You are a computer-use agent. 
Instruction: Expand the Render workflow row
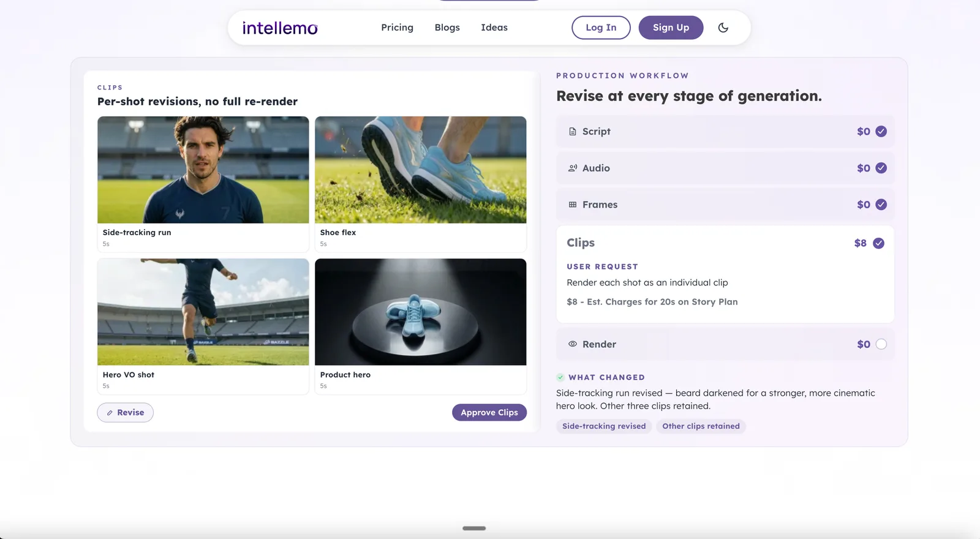(725, 344)
